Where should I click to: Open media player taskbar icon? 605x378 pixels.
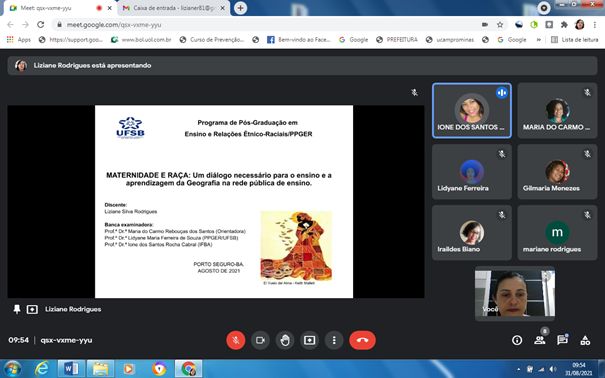[x=129, y=369]
